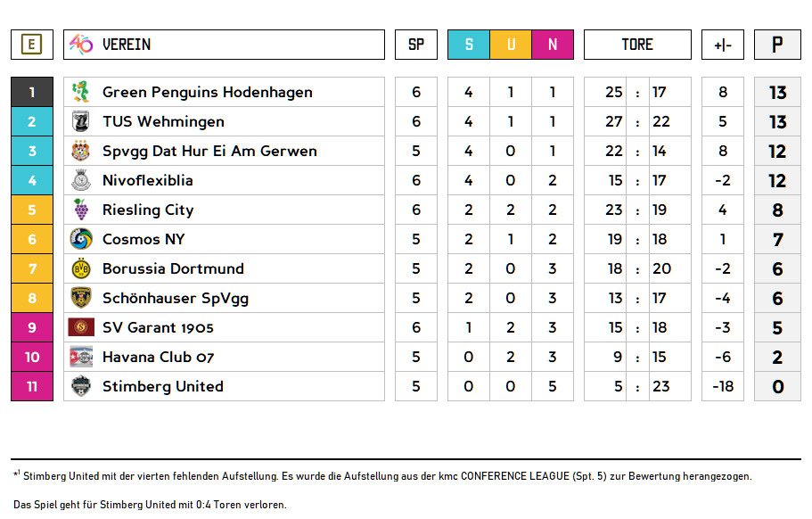Image resolution: width=812 pixels, height=519 pixels.
Task: Click the TUS Wehmingen crest icon
Action: (81, 121)
